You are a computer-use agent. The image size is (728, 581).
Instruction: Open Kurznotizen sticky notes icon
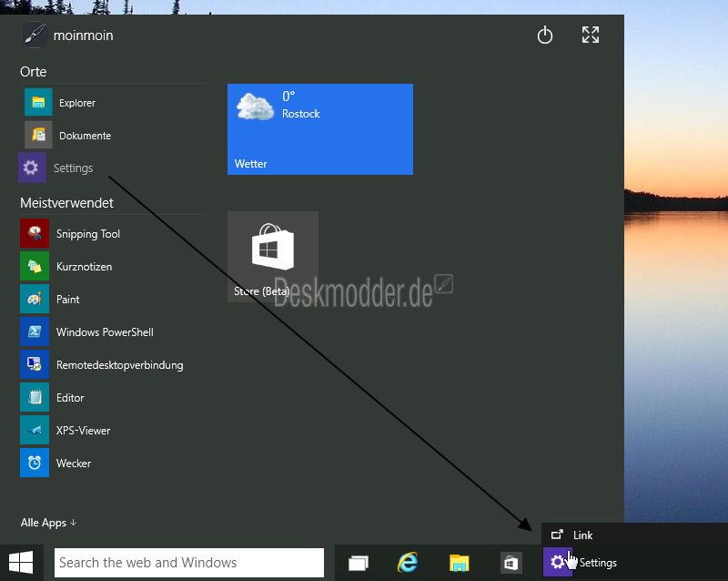[35, 266]
